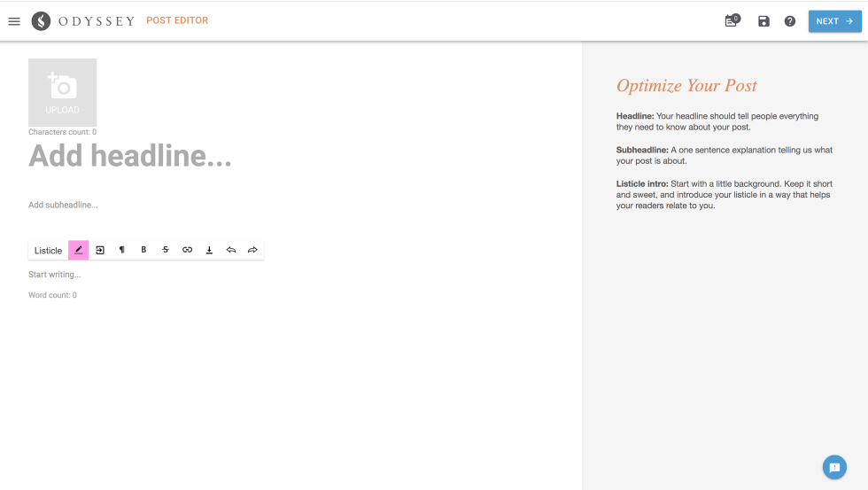Insert a hyperlink
The height and width of the screenshot is (490, 868).
[187, 250]
